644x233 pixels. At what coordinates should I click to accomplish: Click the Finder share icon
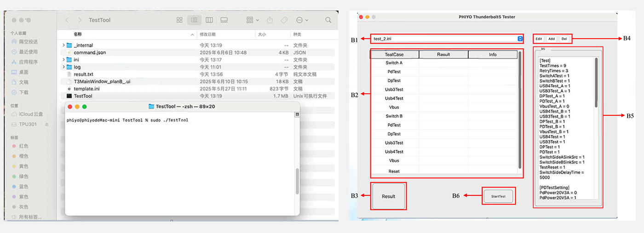click(270, 20)
